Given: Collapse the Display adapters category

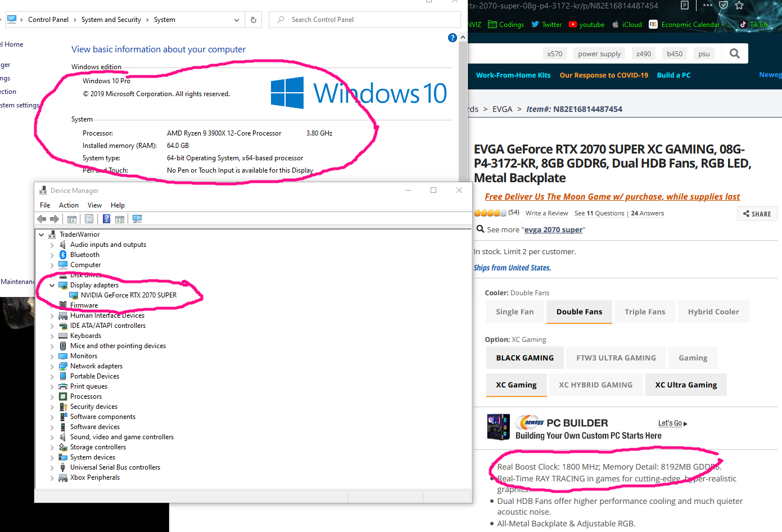Looking at the screenshot, I should 52,285.
